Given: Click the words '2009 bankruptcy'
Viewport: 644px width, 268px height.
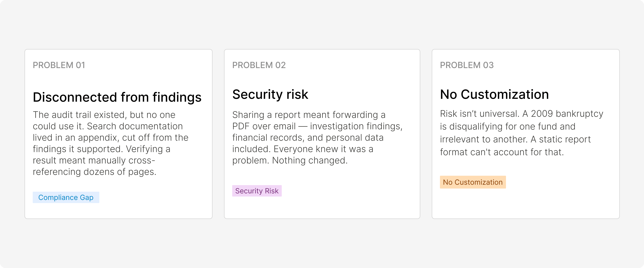Looking at the screenshot, I should point(567,114).
